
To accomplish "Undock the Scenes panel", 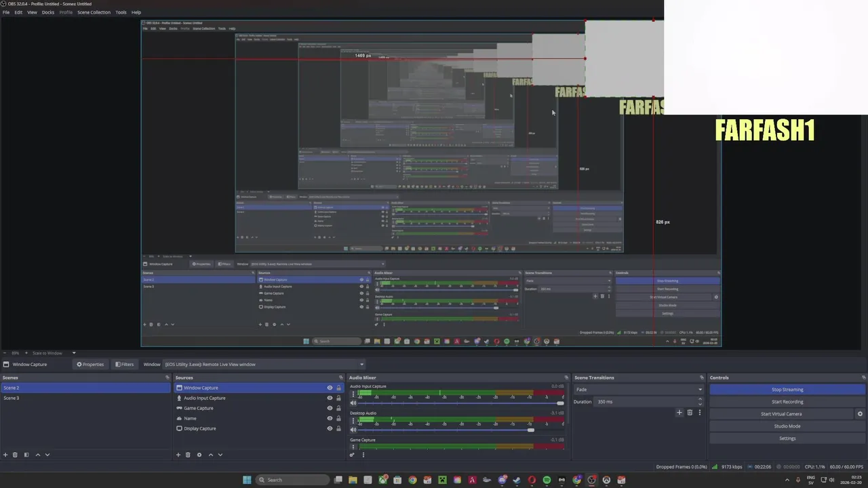I will (x=167, y=378).
